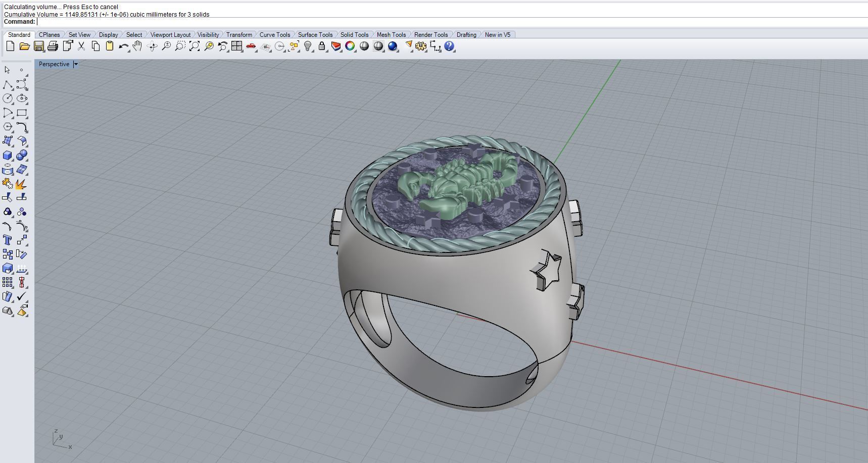Click the arrow pointer selection tool
The height and width of the screenshot is (463, 868).
coord(8,70)
